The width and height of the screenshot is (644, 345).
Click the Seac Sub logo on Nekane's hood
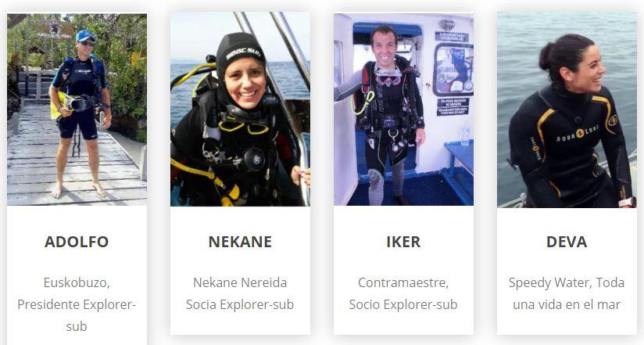coord(244,53)
